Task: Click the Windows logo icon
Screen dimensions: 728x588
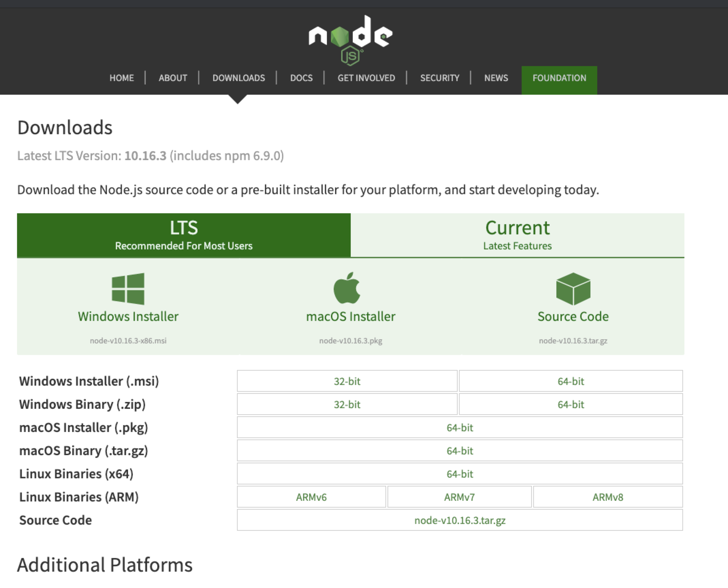Action: coord(128,289)
